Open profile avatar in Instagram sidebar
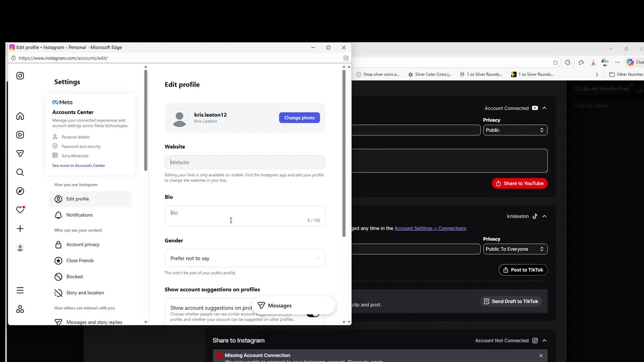 [20, 247]
